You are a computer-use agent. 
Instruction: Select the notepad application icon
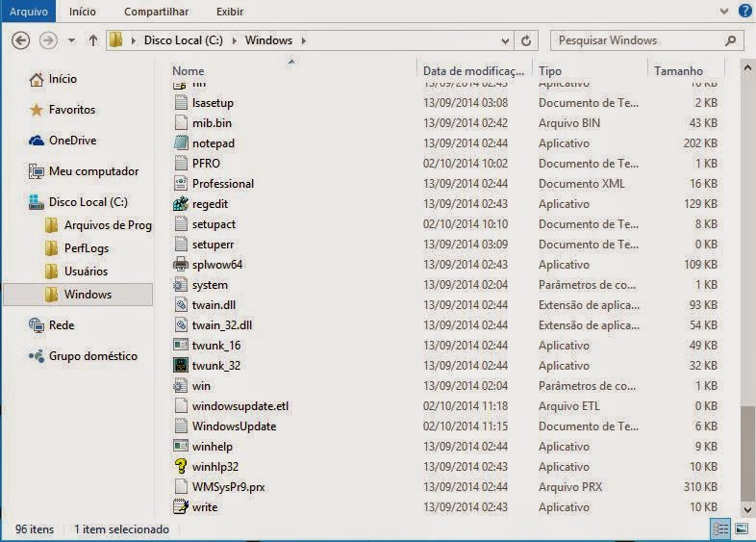click(x=181, y=142)
